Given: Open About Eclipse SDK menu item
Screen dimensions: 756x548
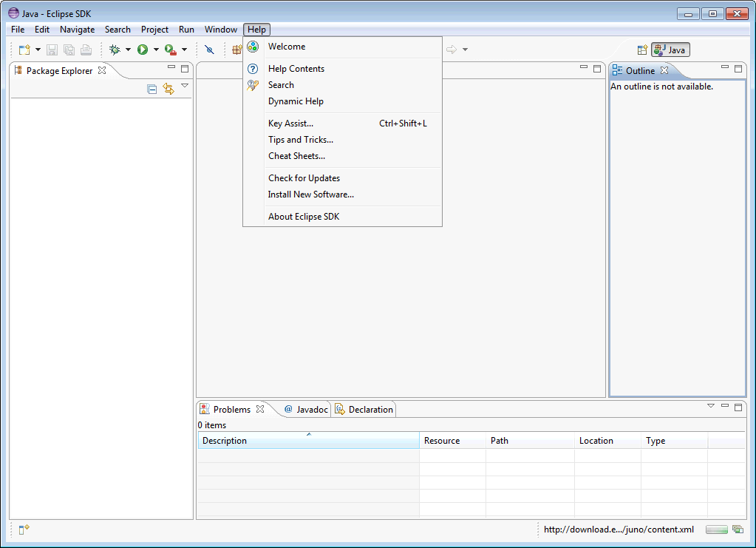Looking at the screenshot, I should click(304, 217).
